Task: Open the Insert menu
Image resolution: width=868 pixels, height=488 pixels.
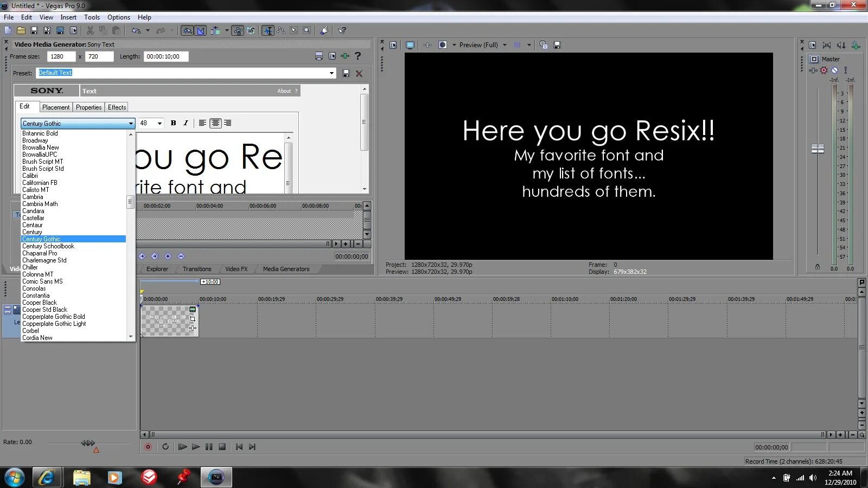Action: pos(68,17)
